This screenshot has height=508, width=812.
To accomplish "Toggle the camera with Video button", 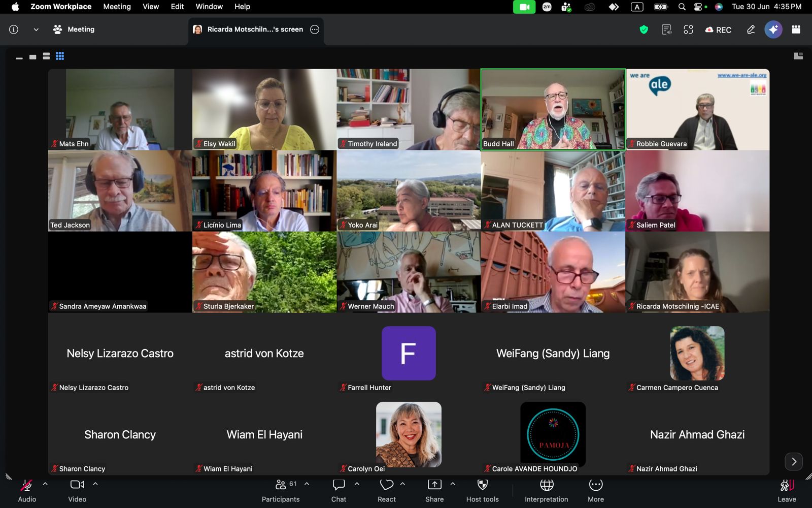I will pos(77,490).
